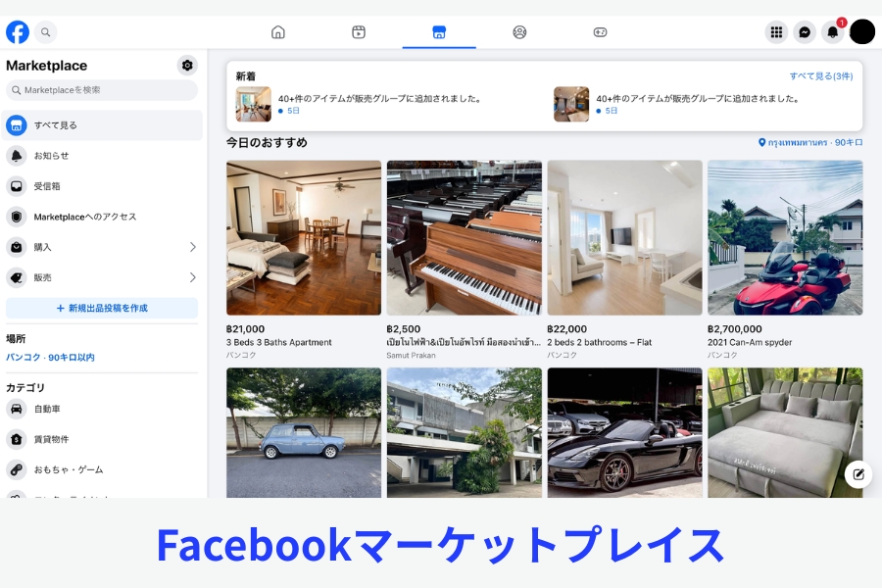This screenshot has width=882, height=588.
Task: Click 新規出品投稿を作成 button
Action: [x=102, y=308]
